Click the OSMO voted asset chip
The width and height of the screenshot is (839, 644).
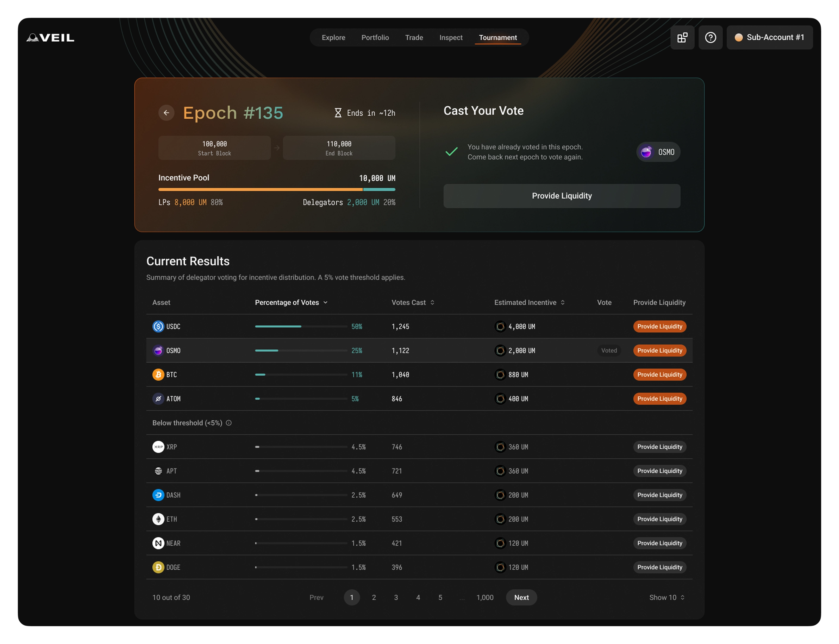coord(658,152)
